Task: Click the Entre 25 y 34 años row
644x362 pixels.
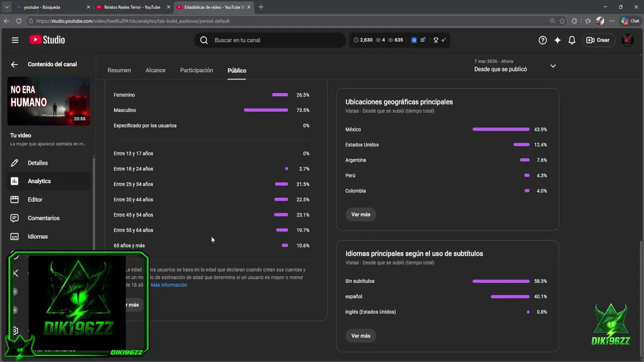Action: 211,184
